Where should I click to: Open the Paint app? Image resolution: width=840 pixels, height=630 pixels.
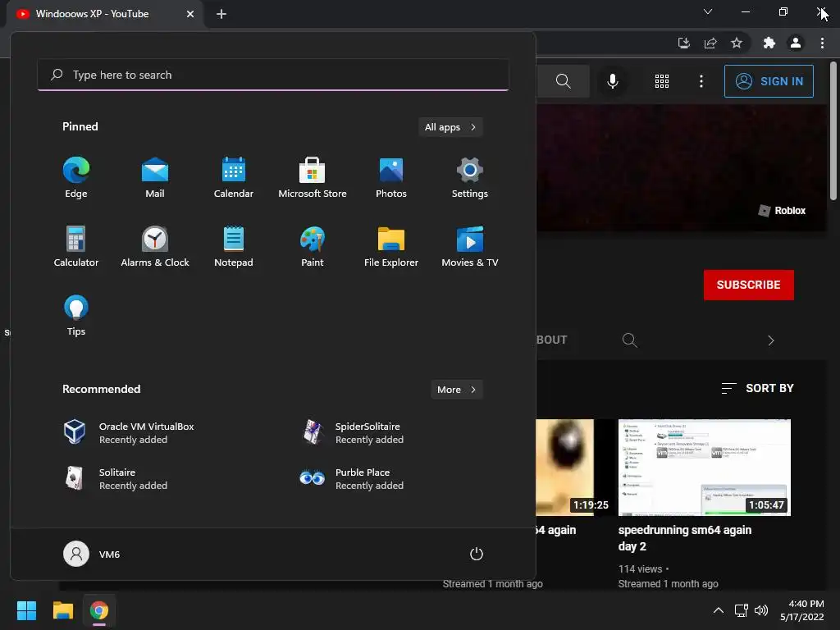[x=313, y=246]
